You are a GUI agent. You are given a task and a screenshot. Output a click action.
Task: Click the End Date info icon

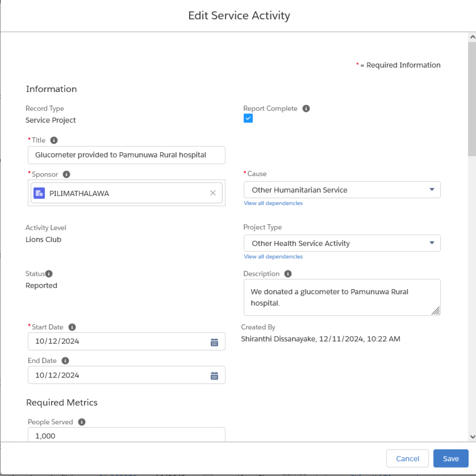point(65,361)
